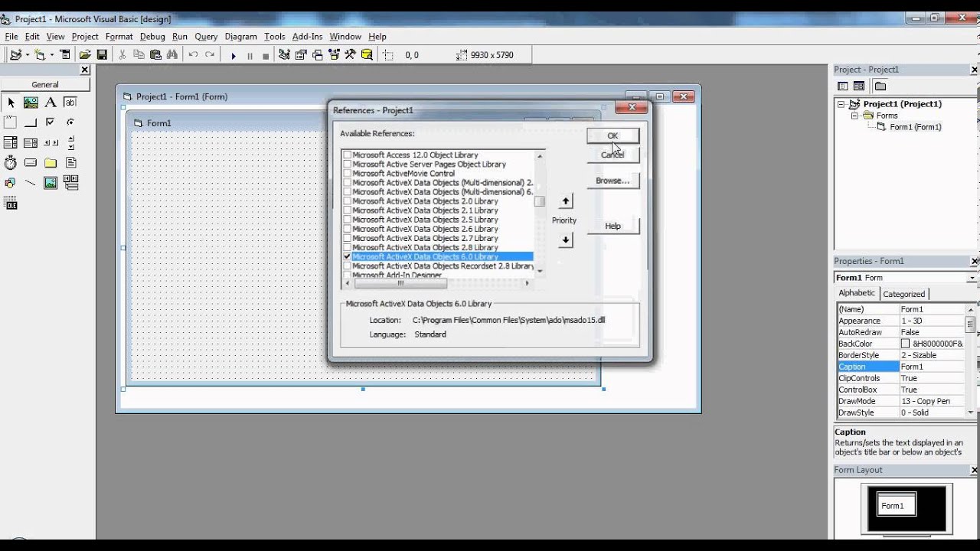The width and height of the screenshot is (980, 551).
Task: Check Microsoft ActiveX Data Objects 2.0 Library
Action: click(x=348, y=201)
